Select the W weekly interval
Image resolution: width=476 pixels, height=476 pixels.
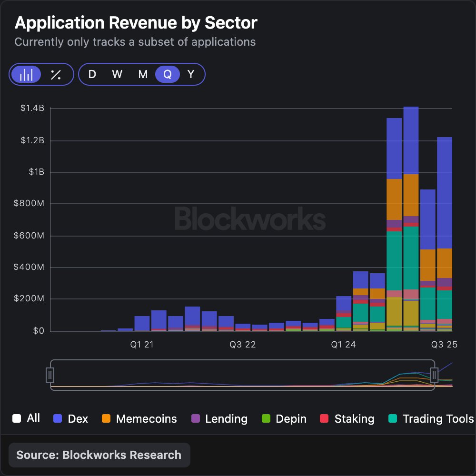[117, 74]
